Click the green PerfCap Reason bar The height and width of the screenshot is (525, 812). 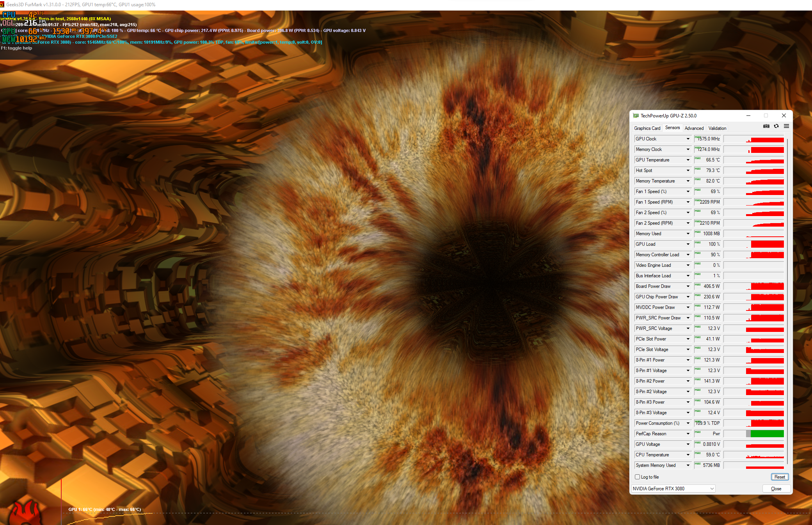(x=767, y=434)
